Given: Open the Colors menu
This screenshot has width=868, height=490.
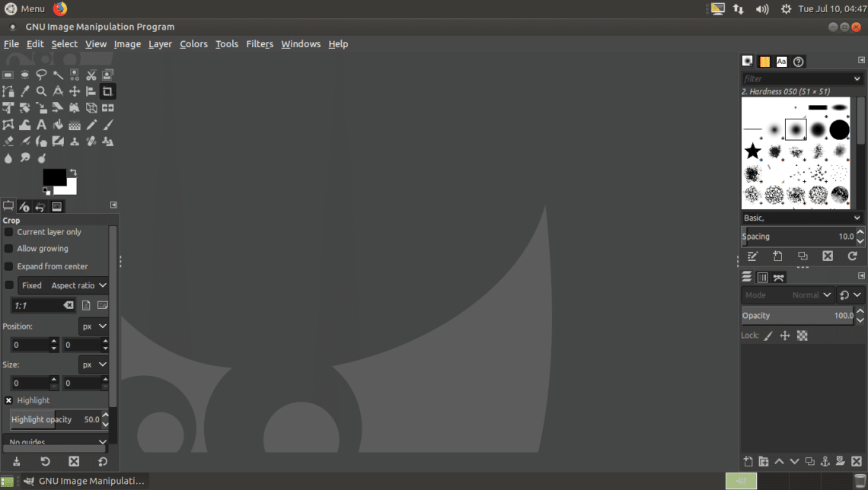Looking at the screenshot, I should (193, 43).
